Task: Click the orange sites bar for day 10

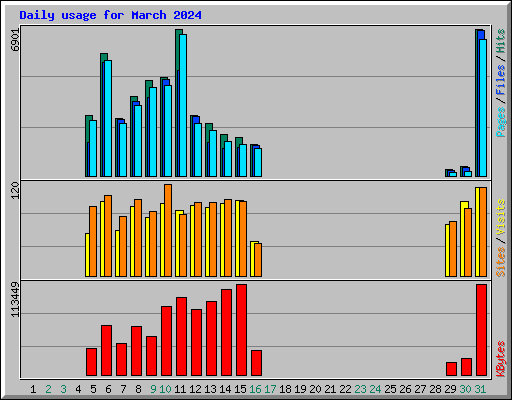Action: click(x=168, y=230)
